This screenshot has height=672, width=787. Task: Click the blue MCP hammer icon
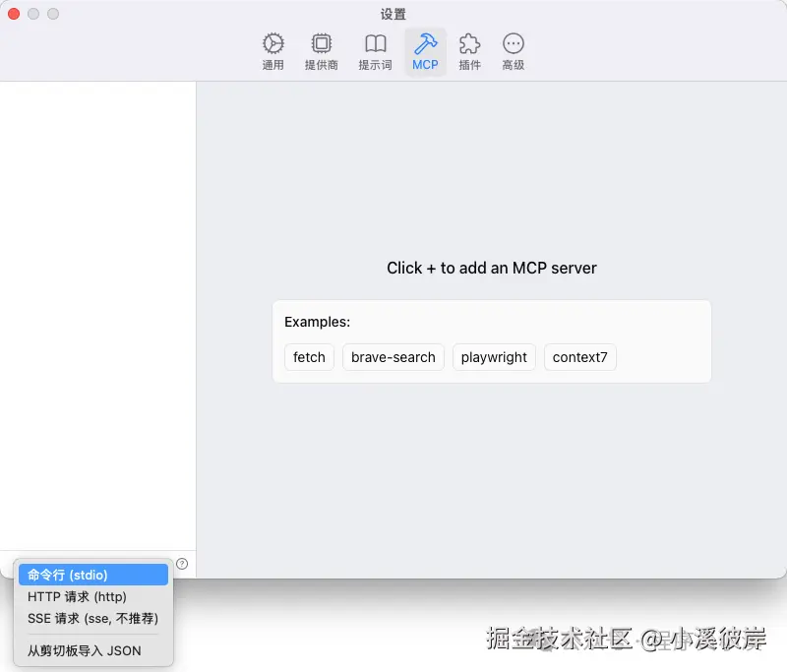coord(425,43)
